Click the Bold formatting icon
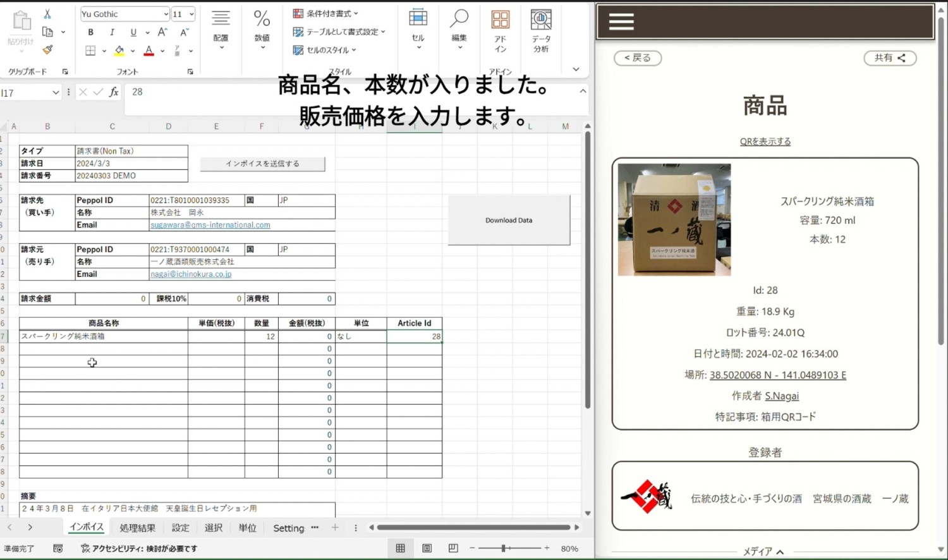 [x=91, y=32]
